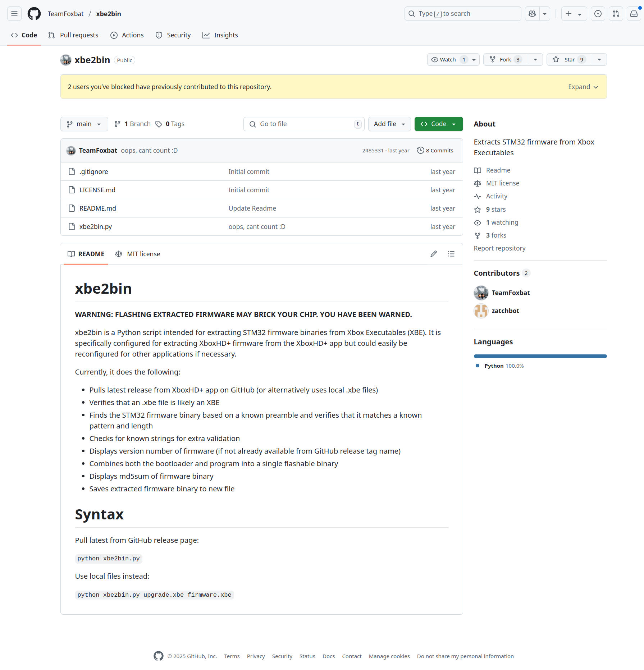Select the README tab

click(86, 254)
